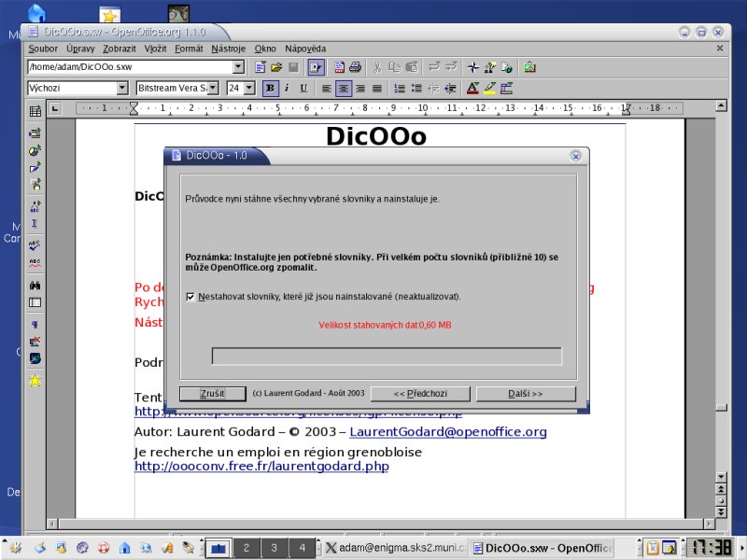The height and width of the screenshot is (560, 747).
Task: Align text right
Action: [360, 88]
